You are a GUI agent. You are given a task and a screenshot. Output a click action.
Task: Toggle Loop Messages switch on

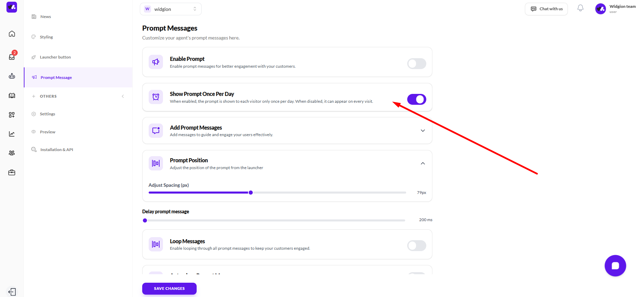(x=416, y=246)
